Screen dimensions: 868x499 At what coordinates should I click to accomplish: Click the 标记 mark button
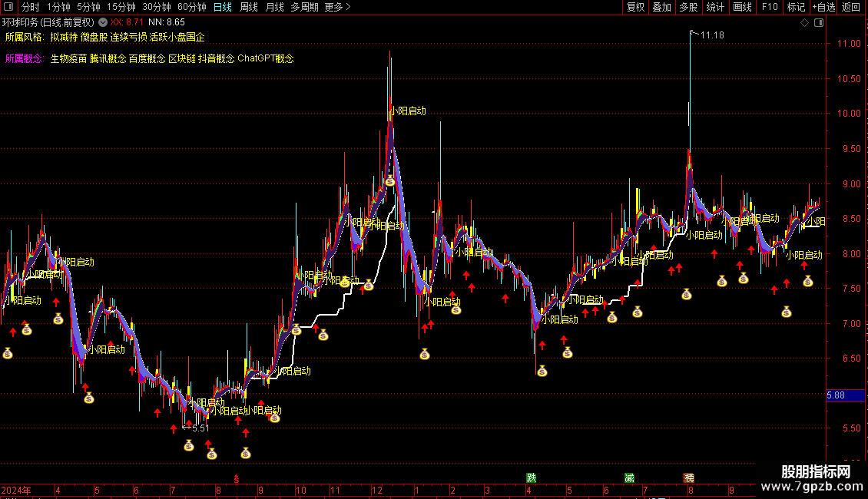796,7
